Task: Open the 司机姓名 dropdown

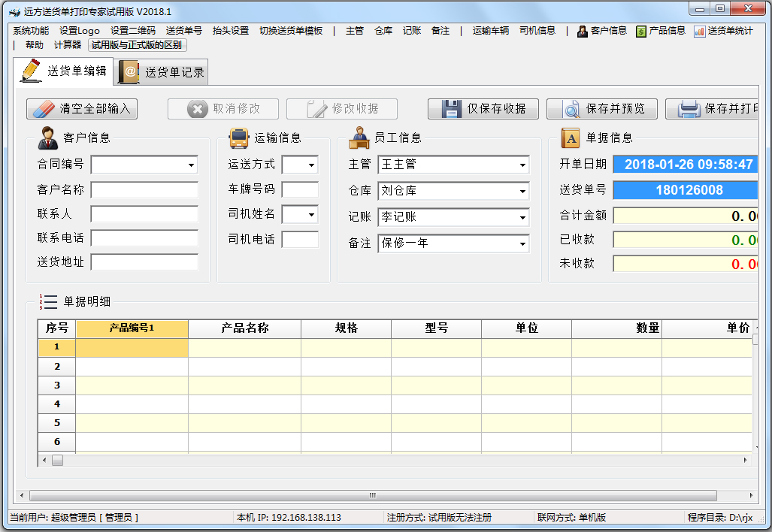Action: [x=311, y=215]
